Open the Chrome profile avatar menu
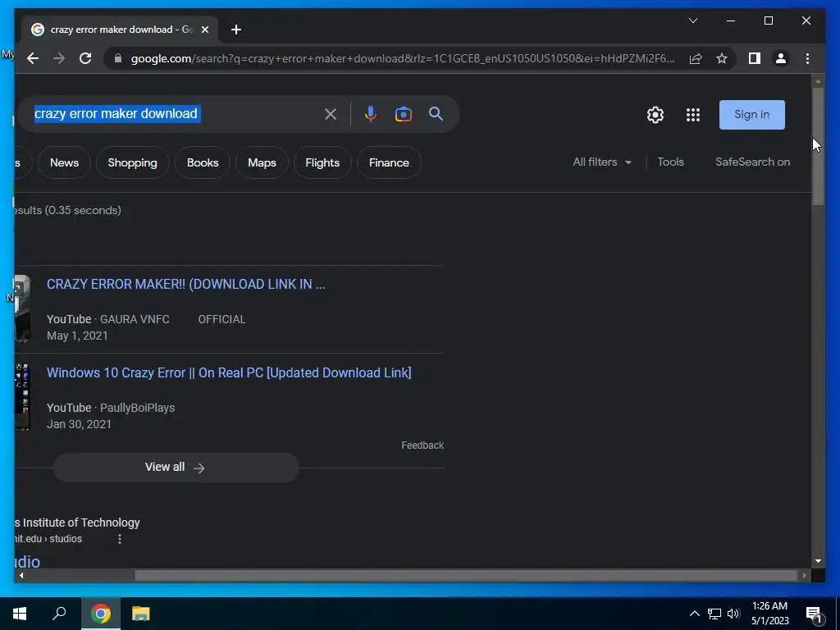 tap(781, 58)
